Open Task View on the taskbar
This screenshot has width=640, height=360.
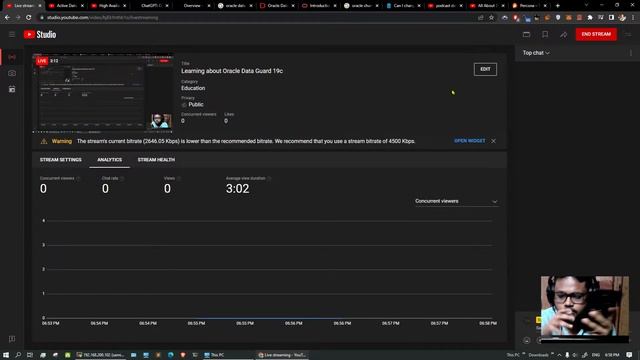point(30,355)
